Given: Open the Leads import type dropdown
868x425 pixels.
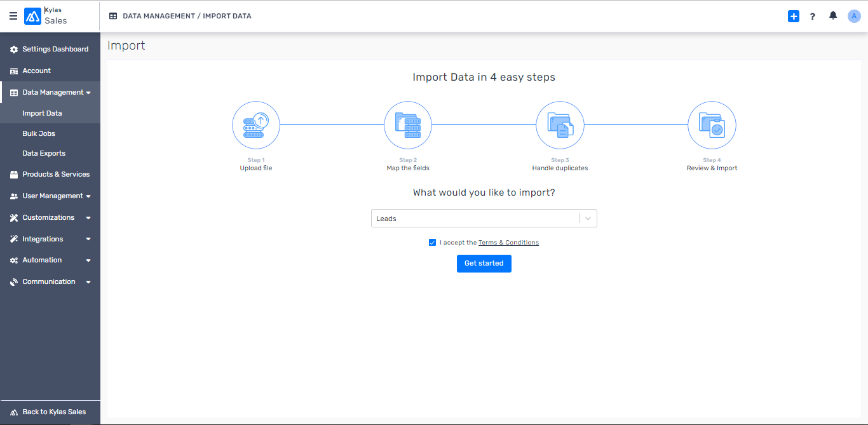Looking at the screenshot, I should [484, 219].
